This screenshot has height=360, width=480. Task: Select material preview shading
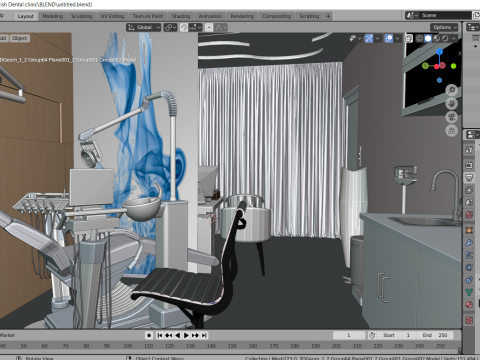(437, 39)
